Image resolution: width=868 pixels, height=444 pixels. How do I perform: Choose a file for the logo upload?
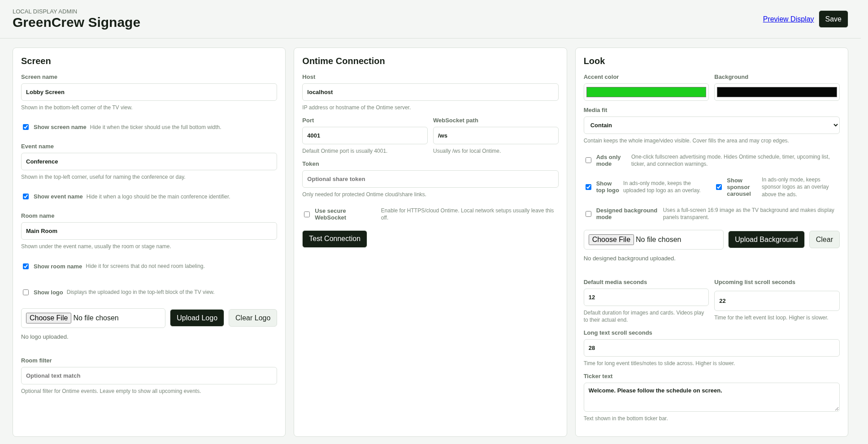click(48, 318)
